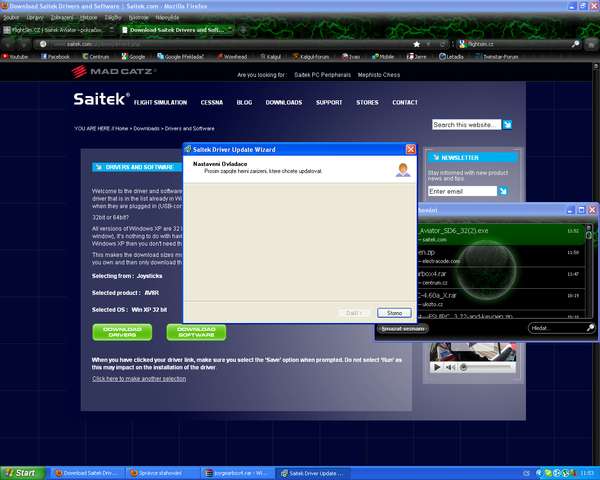Open the Firefox Soubor menu
The width and height of the screenshot is (600, 480).
pos(11,18)
